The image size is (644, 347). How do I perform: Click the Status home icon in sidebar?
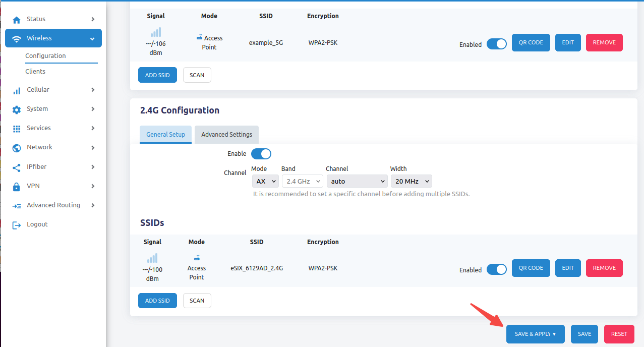[x=17, y=20]
